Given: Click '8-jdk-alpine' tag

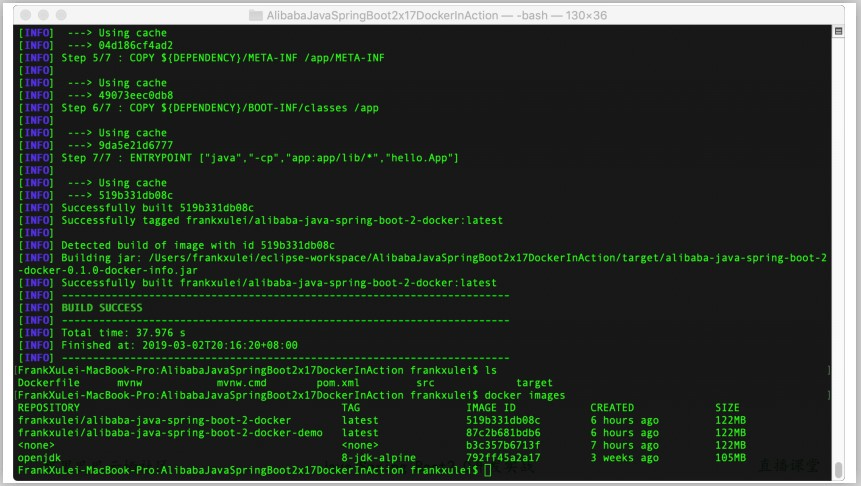Looking at the screenshot, I should pos(378,457).
